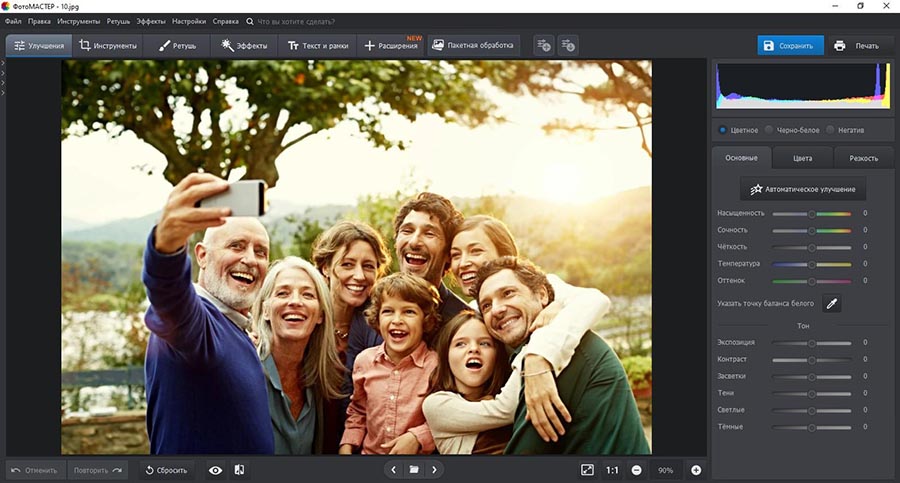900x483 pixels.
Task: Go to previous photo arrow
Action: tap(394, 470)
